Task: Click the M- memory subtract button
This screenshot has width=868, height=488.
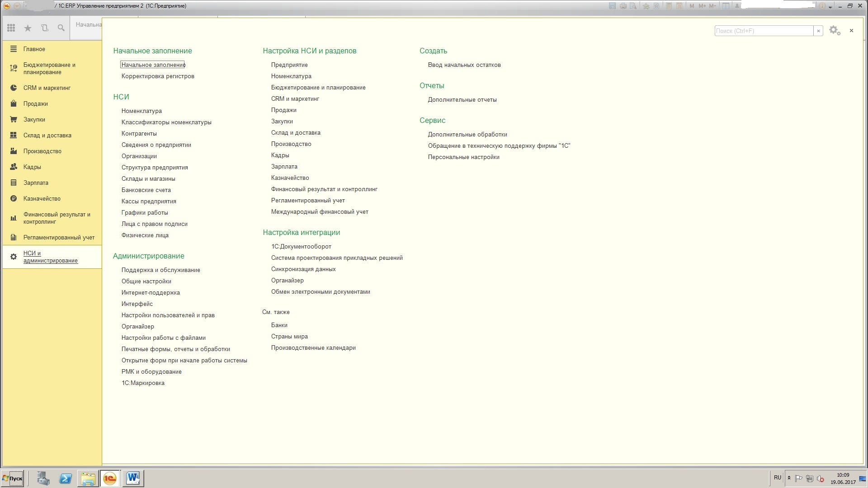Action: click(712, 6)
